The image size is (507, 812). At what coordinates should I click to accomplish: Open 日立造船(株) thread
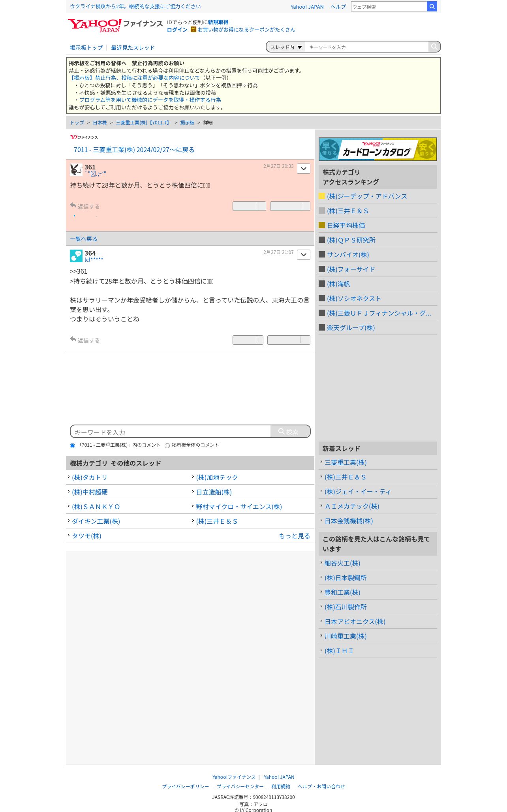coord(214,492)
